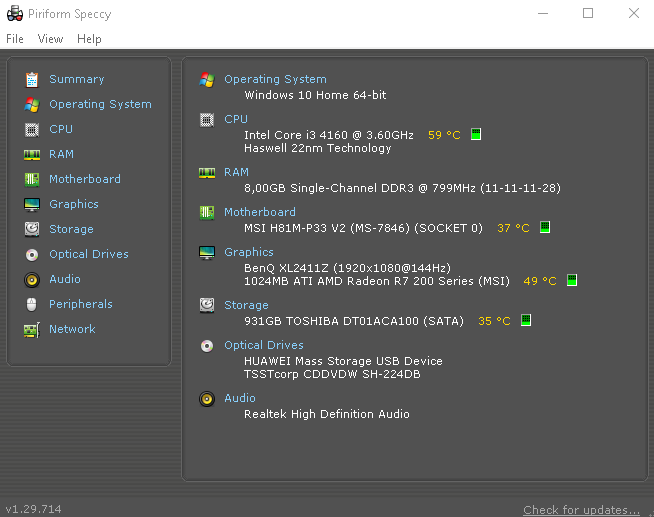Screen dimensions: 654x517
Task: Open the Storage heading in main panel
Action: click(247, 305)
